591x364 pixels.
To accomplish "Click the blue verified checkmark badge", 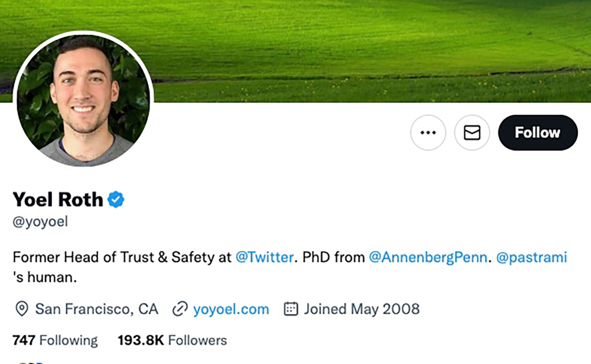I will coord(116,200).
